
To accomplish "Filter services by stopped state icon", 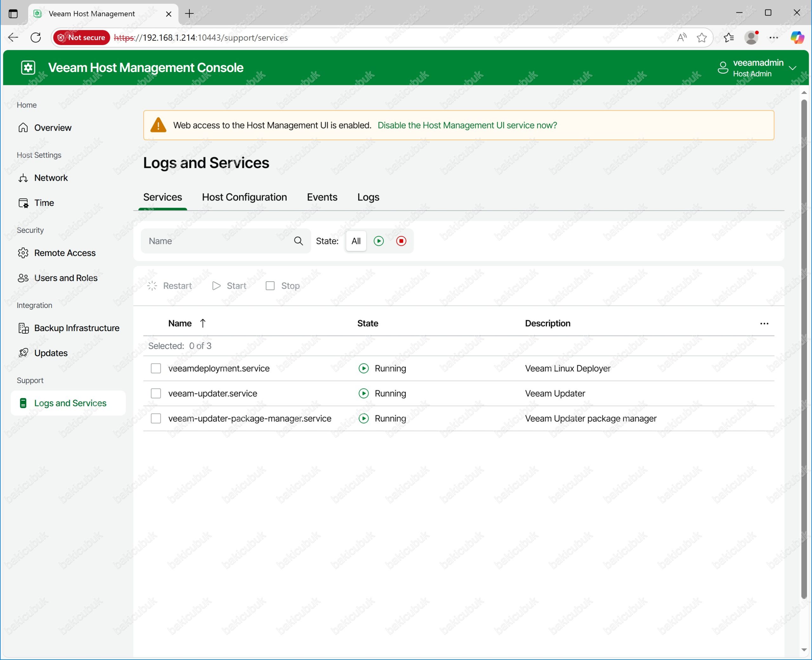I will tap(401, 241).
